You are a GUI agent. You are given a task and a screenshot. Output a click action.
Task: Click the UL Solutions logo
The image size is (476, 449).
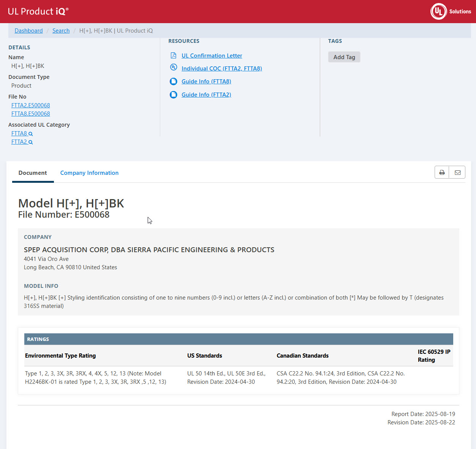[451, 11]
